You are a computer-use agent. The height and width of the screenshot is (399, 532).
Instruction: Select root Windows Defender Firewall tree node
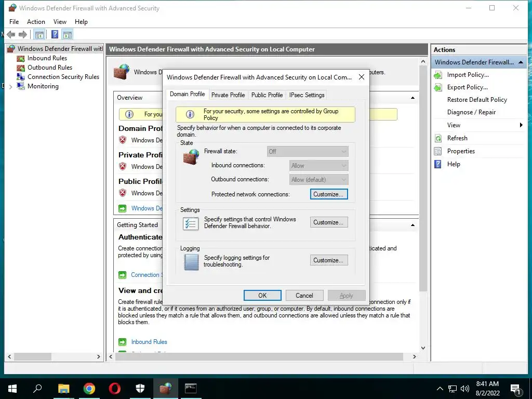(x=60, y=48)
